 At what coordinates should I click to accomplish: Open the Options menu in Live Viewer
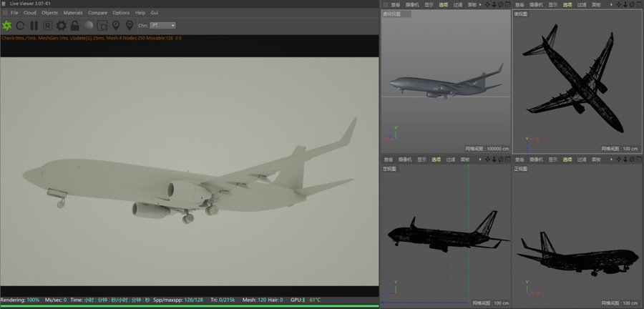[121, 13]
